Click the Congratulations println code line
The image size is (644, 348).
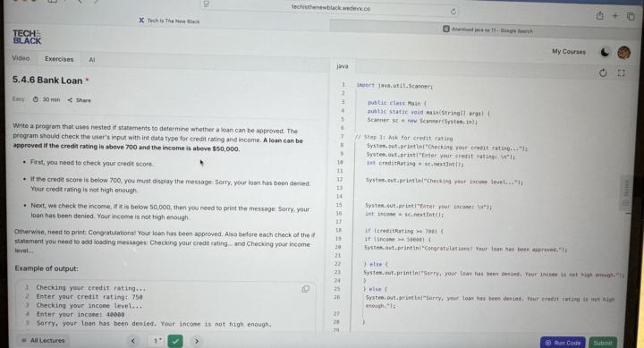[465, 248]
